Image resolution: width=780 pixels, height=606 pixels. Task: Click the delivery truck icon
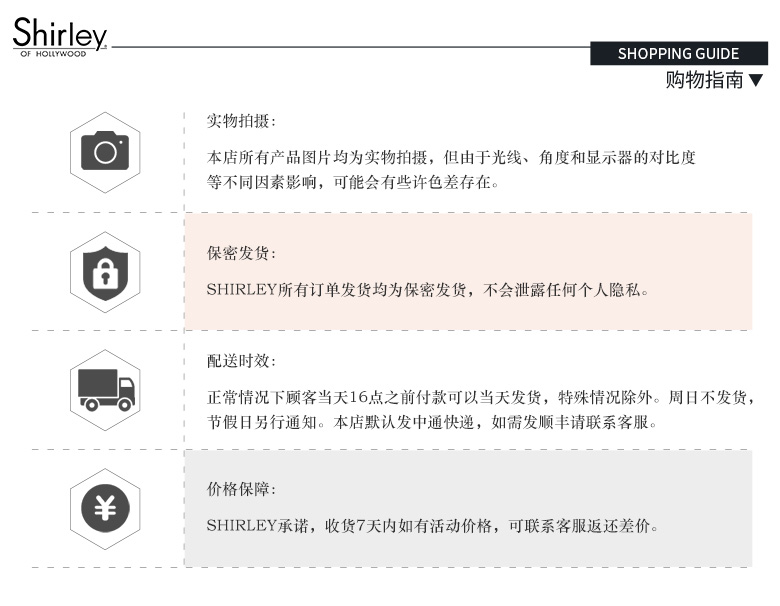[x=106, y=390]
